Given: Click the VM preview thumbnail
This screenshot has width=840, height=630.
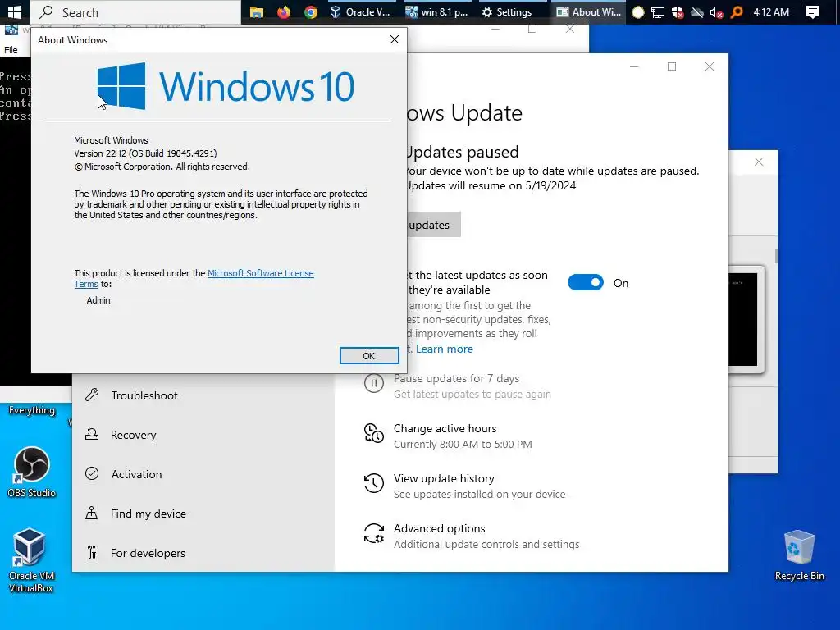Looking at the screenshot, I should 745,319.
